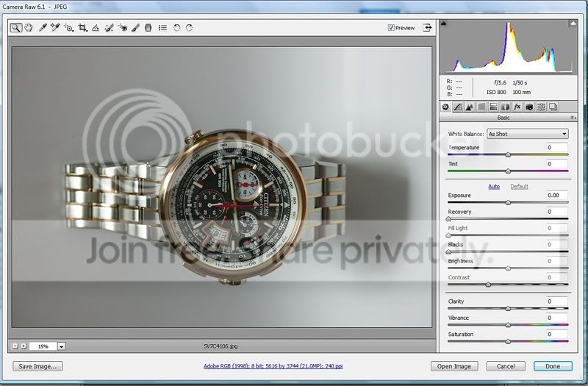
Task: Click the Exposure slider handle
Action: tap(508, 202)
